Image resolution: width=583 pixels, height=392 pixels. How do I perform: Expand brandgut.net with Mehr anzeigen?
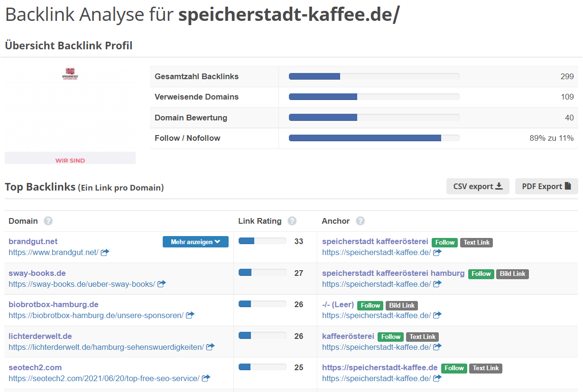(x=195, y=242)
